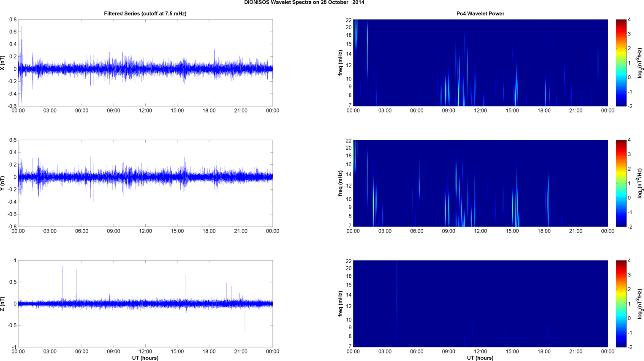Click the title 'DIONISOS Wavelet Spectra on 28 October 2014'

304,3
